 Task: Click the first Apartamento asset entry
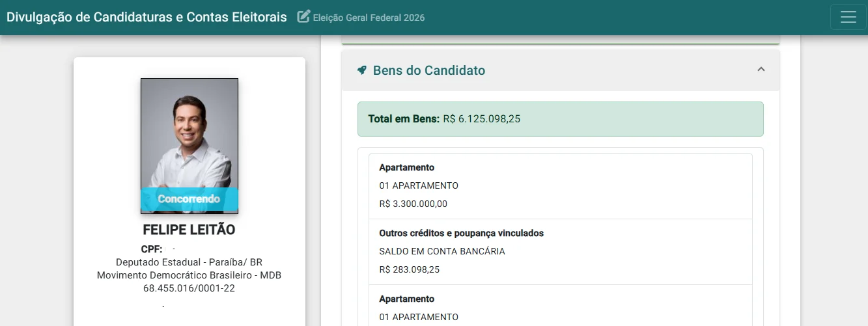[561, 186]
